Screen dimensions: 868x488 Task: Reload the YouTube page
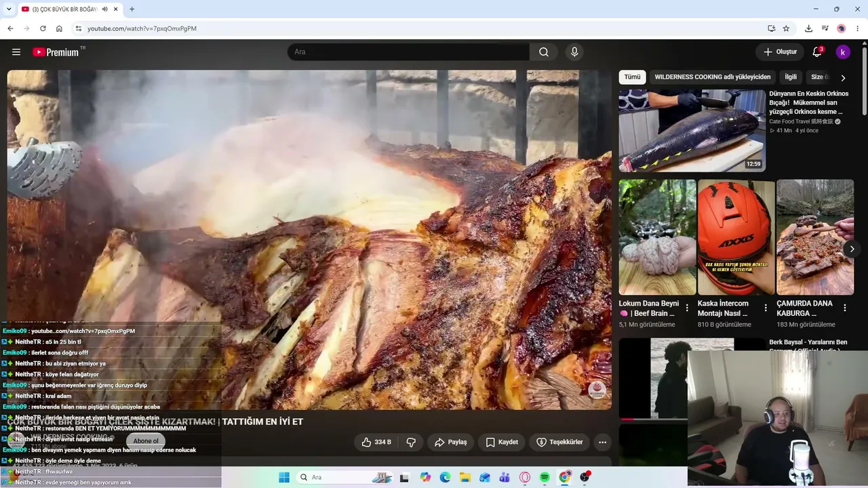pos(43,28)
